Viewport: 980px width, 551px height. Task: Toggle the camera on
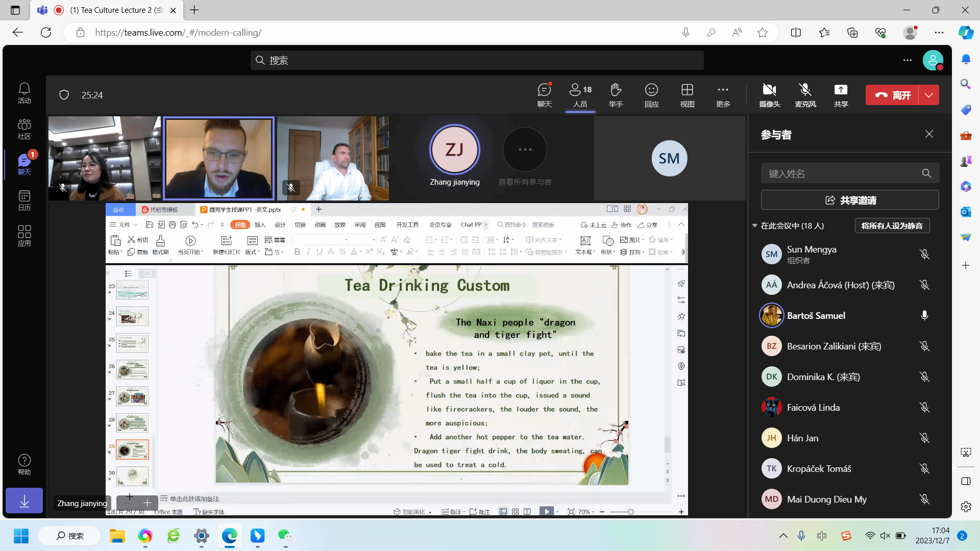coord(769,95)
